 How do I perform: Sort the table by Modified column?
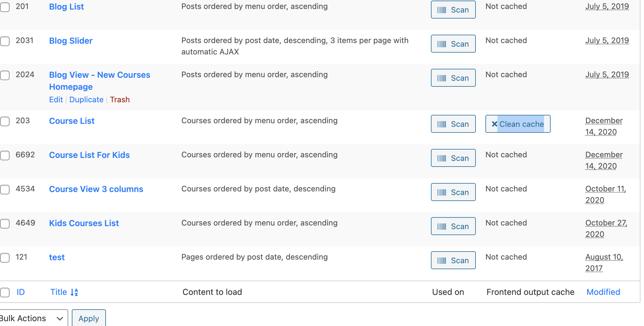(603, 292)
